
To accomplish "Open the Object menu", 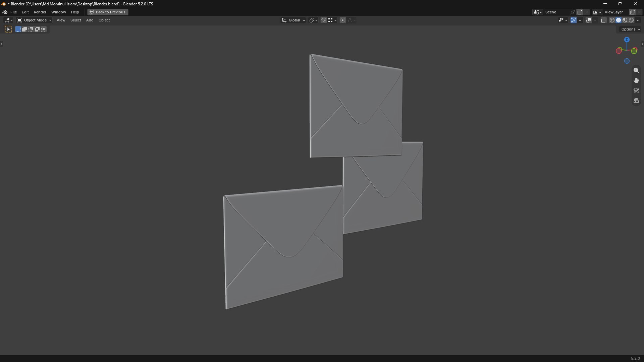I will point(104,20).
